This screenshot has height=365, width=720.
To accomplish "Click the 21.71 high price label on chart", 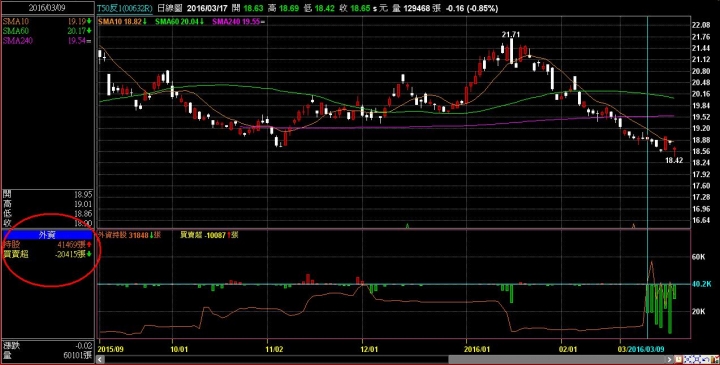I will (x=511, y=34).
